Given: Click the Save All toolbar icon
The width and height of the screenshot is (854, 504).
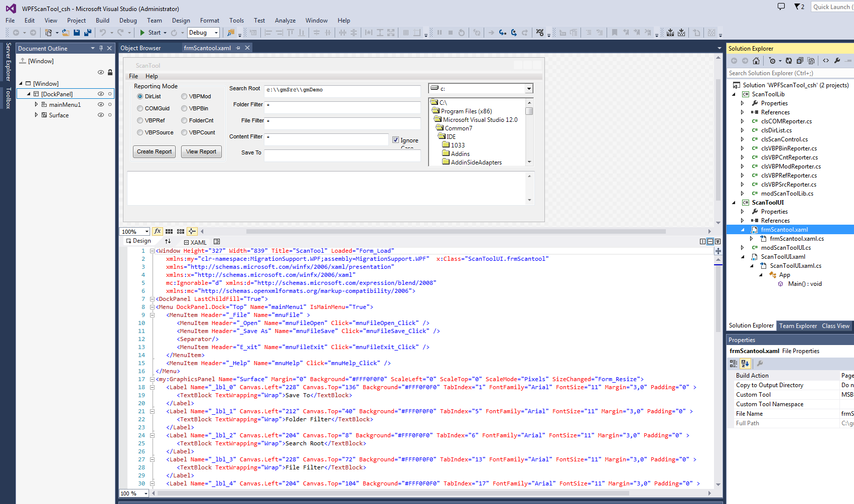Looking at the screenshot, I should click(x=88, y=33).
